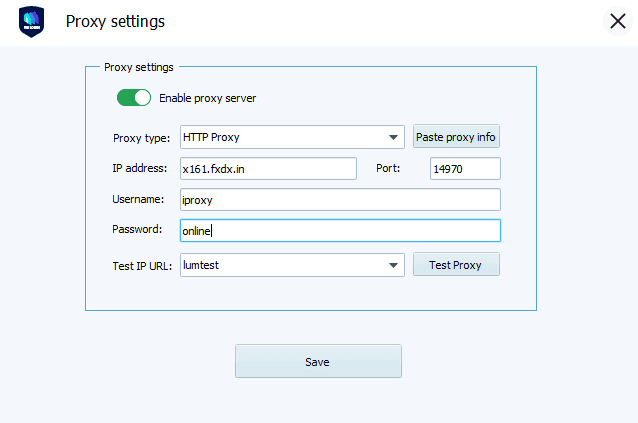Image resolution: width=638 pixels, height=423 pixels.
Task: Open the Proxy type combo box showing HTTP Proxy
Action: coord(280,137)
